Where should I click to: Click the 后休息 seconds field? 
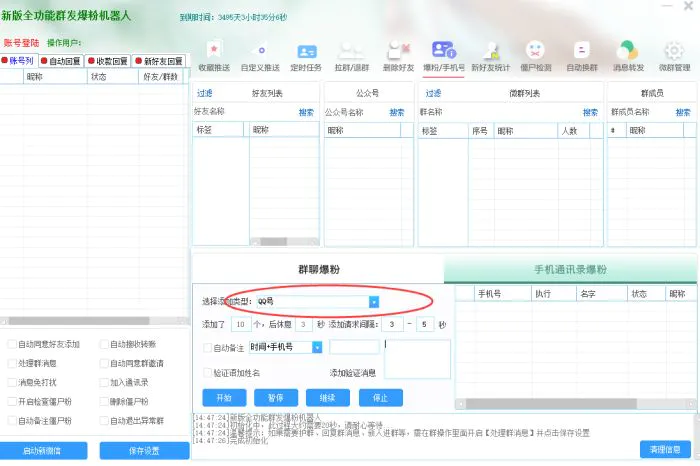click(303, 325)
